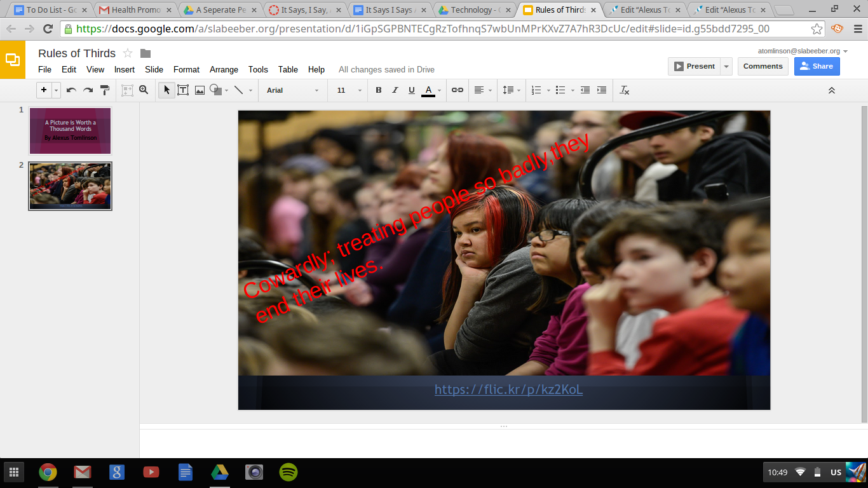868x488 pixels.
Task: Click the insert image icon
Action: pyautogui.click(x=200, y=90)
